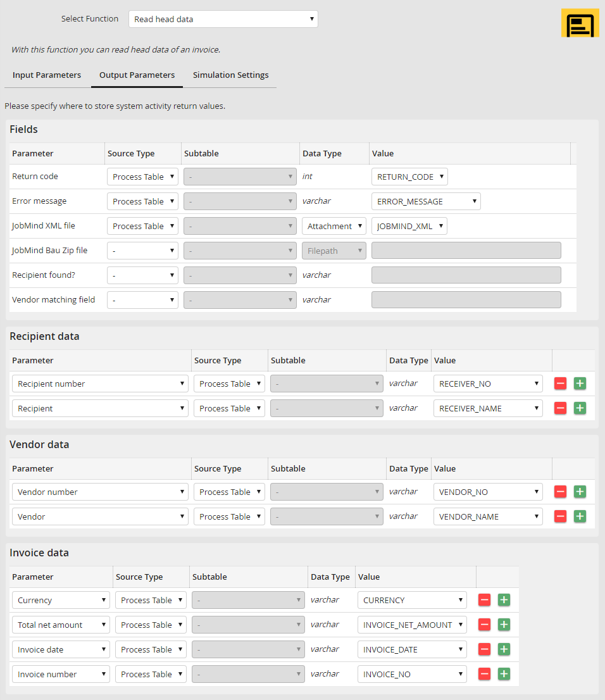Delete the Vendor number row via minus icon
The image size is (605, 700).
click(560, 492)
